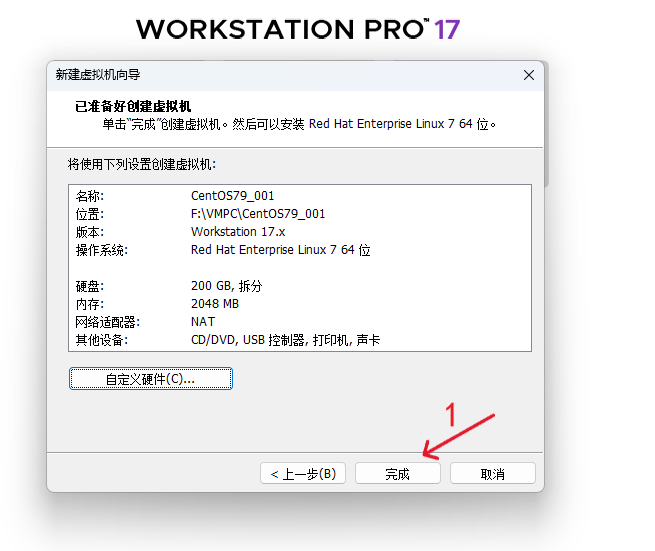This screenshot has width=655, height=551.
Task: Click the 操作系统: label
Action: [x=102, y=250]
